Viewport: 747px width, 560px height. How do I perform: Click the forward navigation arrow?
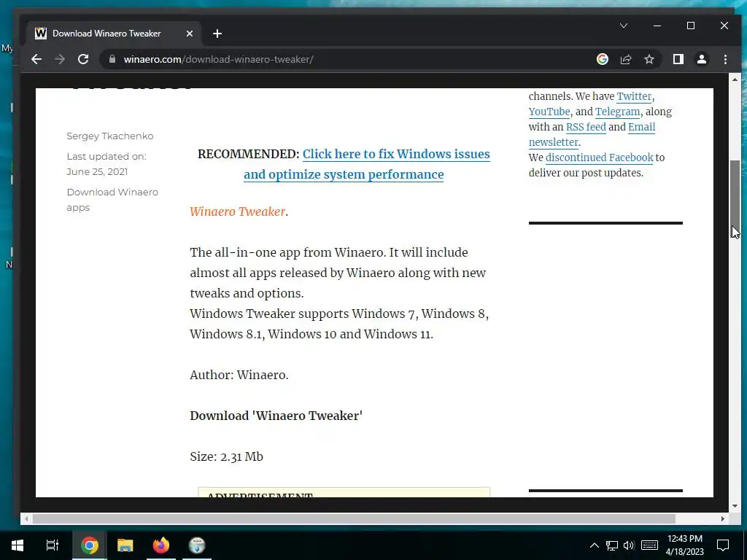pos(60,59)
